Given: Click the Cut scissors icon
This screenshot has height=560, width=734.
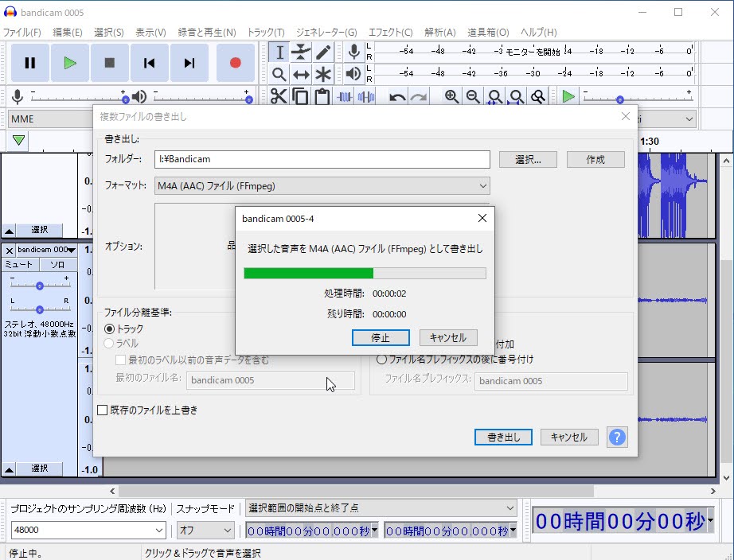Looking at the screenshot, I should pyautogui.click(x=279, y=97).
